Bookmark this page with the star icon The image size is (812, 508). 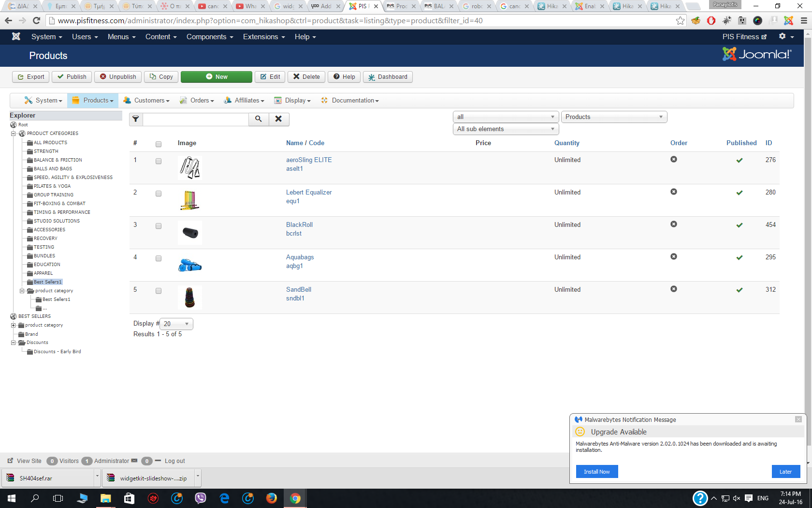(x=680, y=20)
